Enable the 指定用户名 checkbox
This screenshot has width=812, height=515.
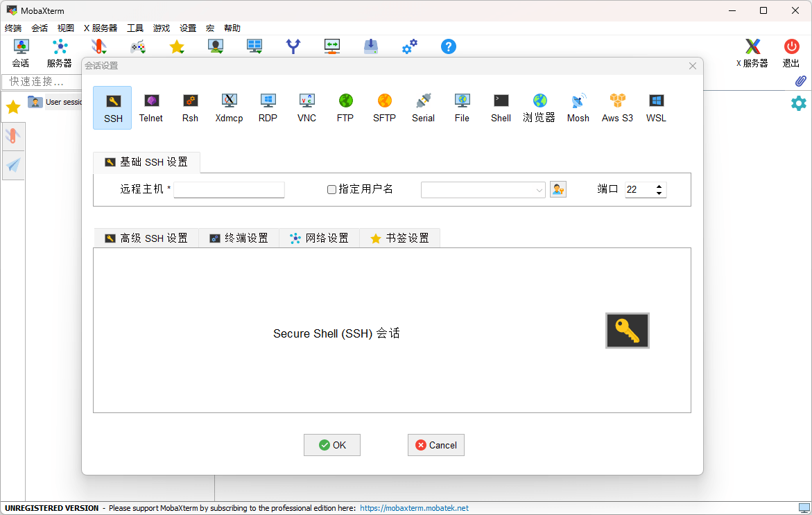point(331,189)
